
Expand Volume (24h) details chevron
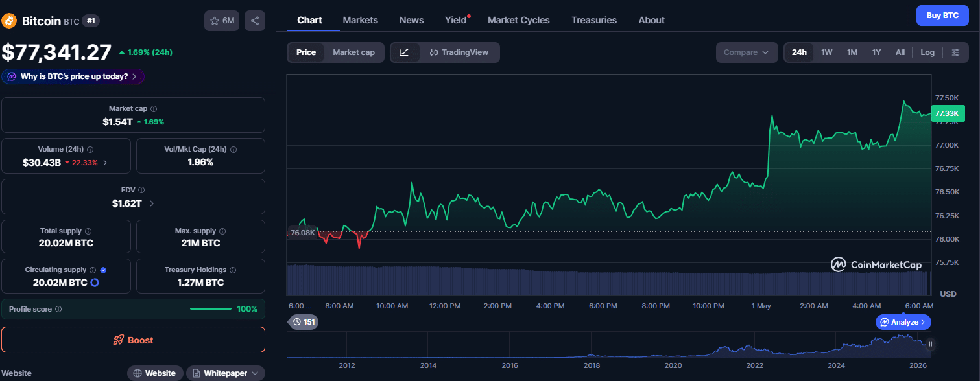[106, 163]
